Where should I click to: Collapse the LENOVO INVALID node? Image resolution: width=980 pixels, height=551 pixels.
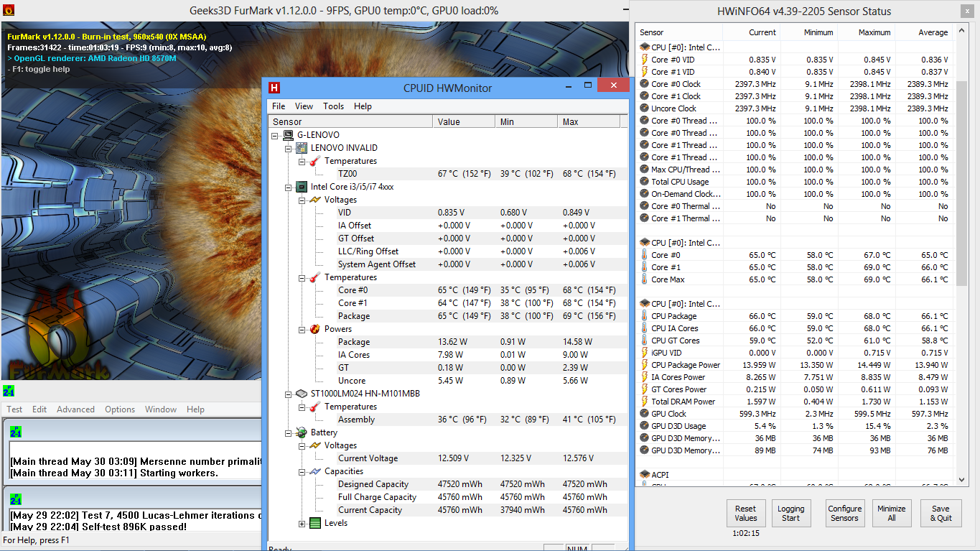pyautogui.click(x=289, y=148)
